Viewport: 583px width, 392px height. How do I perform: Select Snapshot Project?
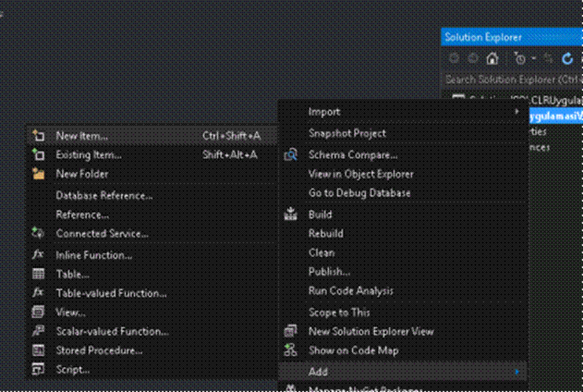(x=348, y=133)
